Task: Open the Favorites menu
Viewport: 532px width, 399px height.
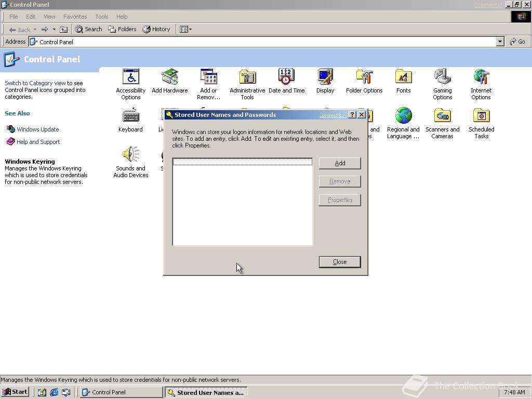Action: click(x=75, y=17)
